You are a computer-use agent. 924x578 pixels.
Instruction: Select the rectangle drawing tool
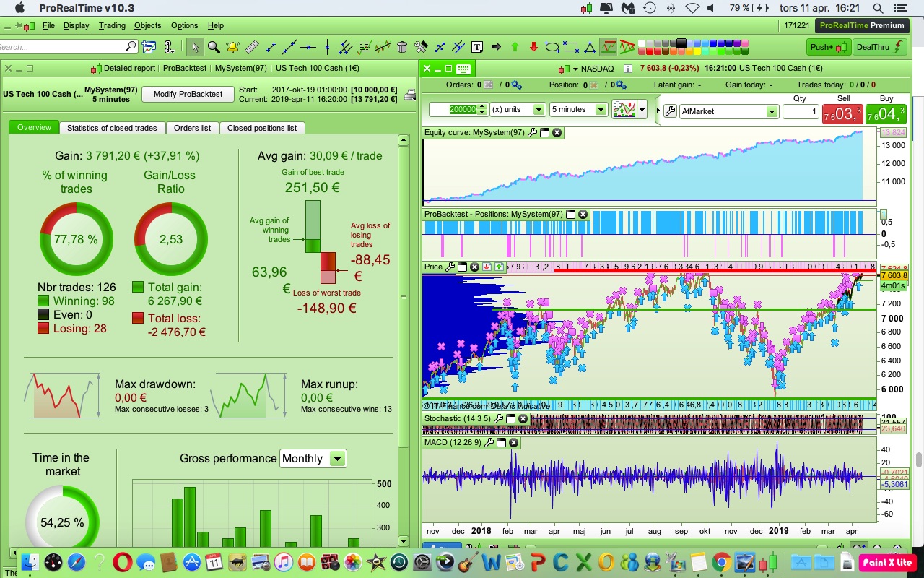tap(571, 47)
